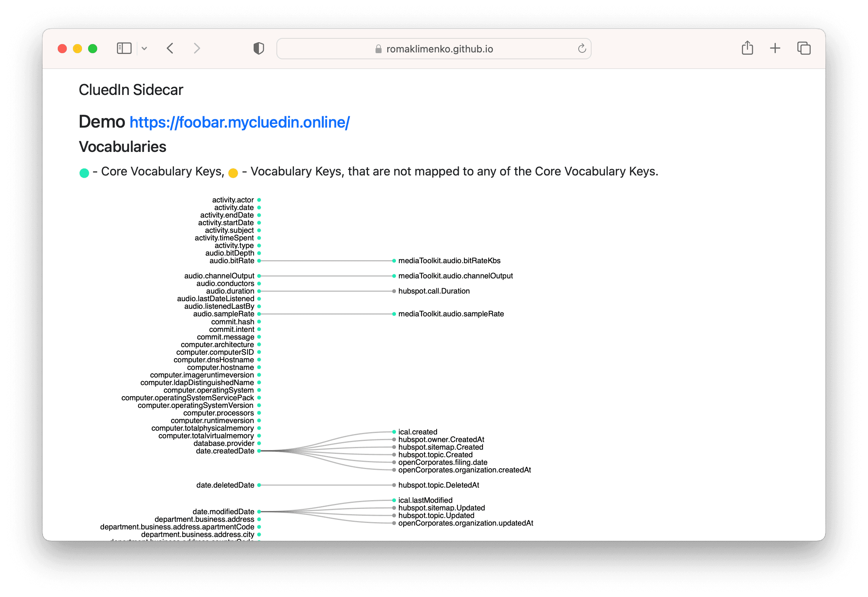
Task: Reload the page with refresh icon
Action: tap(582, 49)
